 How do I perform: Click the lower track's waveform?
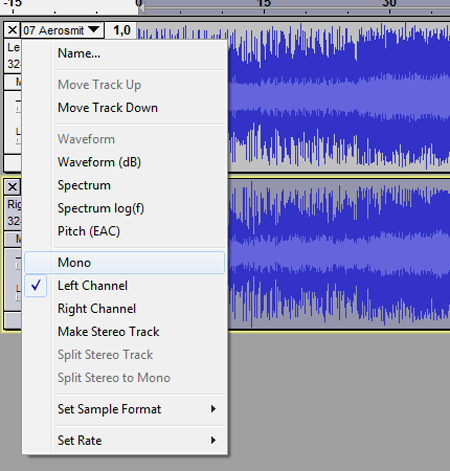click(339, 253)
